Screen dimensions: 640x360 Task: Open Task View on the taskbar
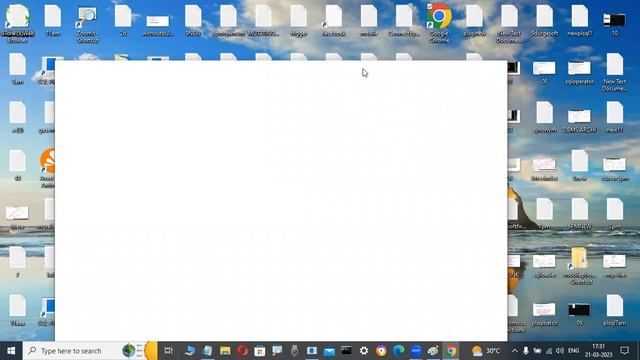pos(168,351)
